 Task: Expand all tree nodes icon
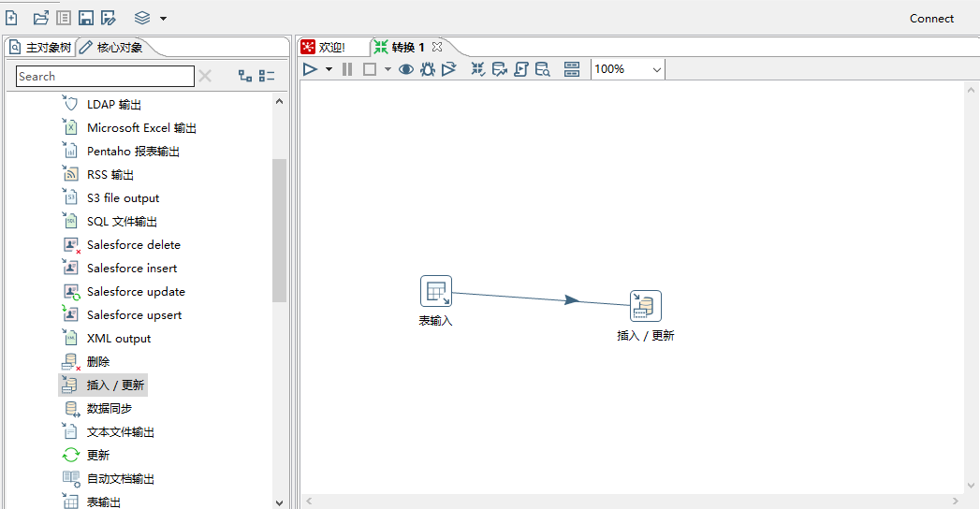pyautogui.click(x=245, y=76)
